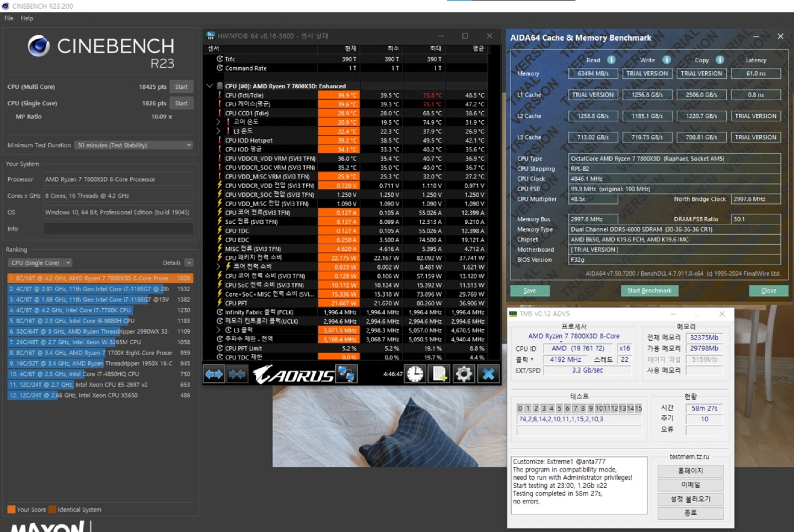Click the AORUS logo in HWiNFO
This screenshot has height=532, width=794.
pyautogui.click(x=293, y=375)
